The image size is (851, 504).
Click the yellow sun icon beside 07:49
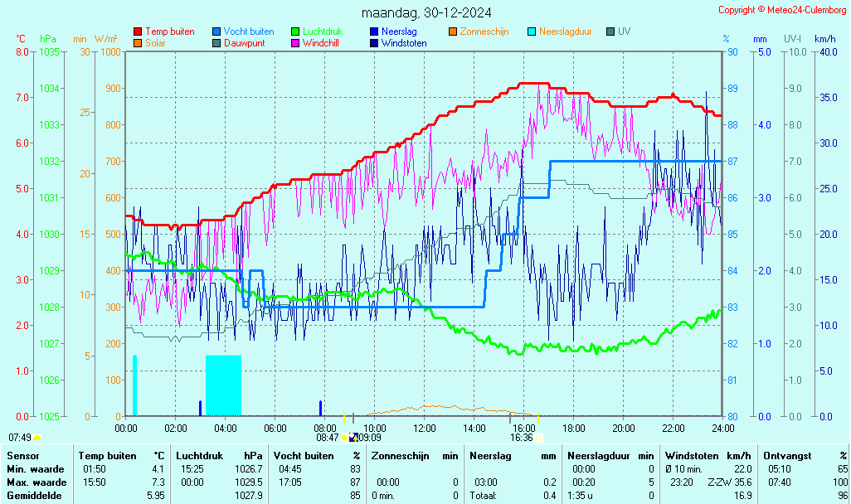click(37, 437)
